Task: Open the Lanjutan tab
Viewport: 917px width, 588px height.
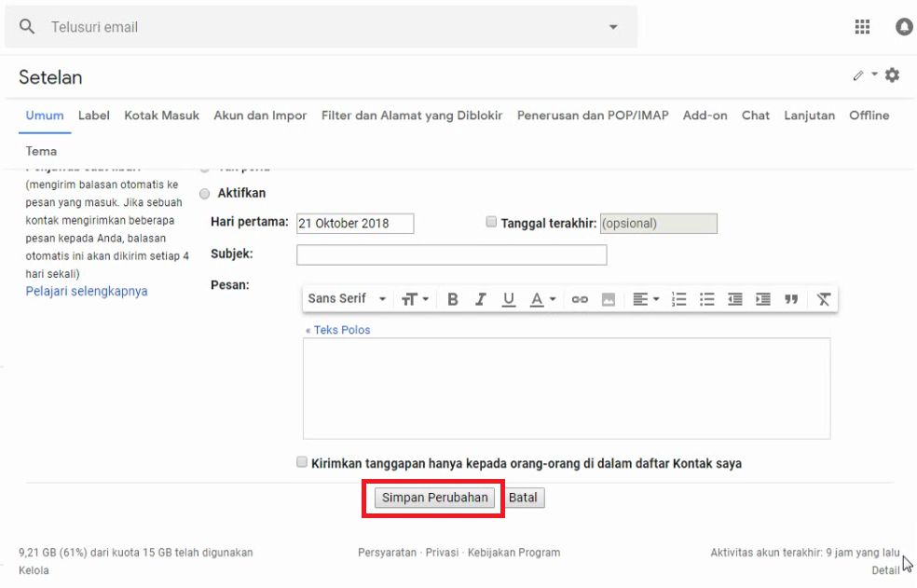Action: [x=810, y=116]
